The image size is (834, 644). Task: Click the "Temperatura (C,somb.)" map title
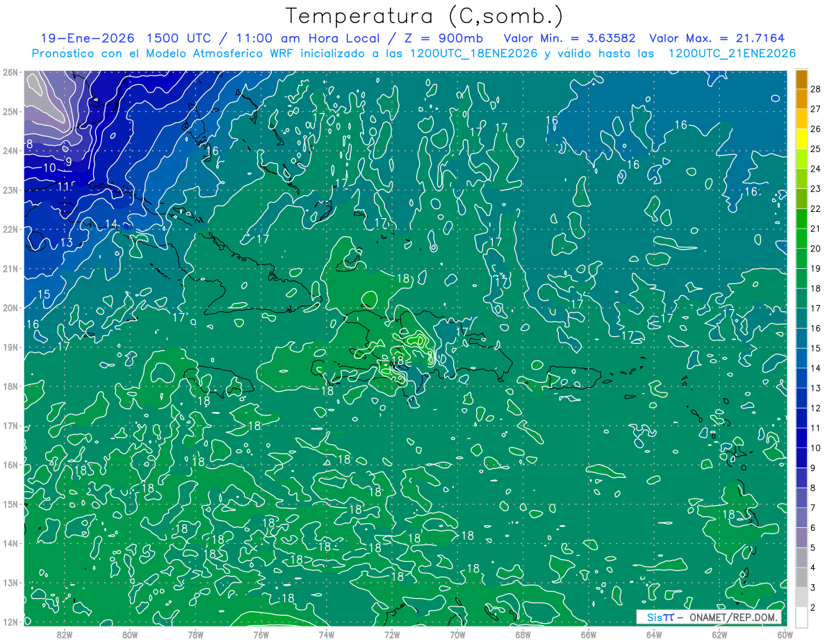[x=425, y=16]
